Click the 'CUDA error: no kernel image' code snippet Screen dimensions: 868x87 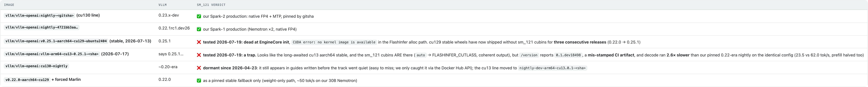coord(334,42)
